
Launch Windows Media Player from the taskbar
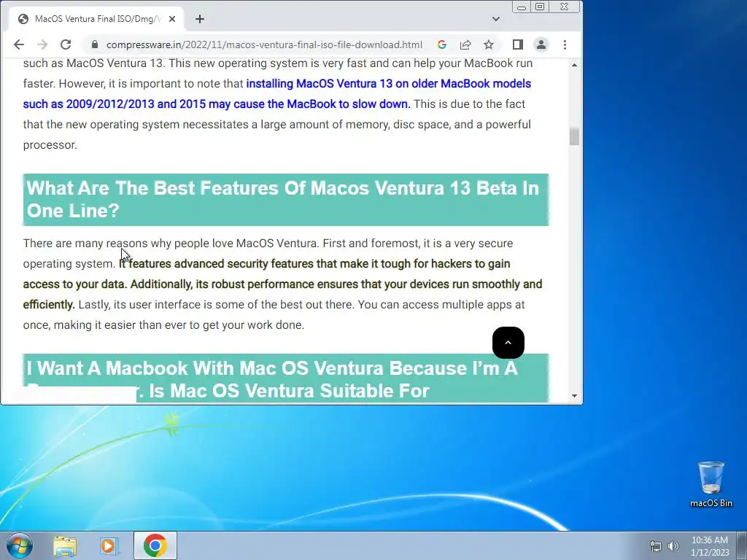pos(109,546)
